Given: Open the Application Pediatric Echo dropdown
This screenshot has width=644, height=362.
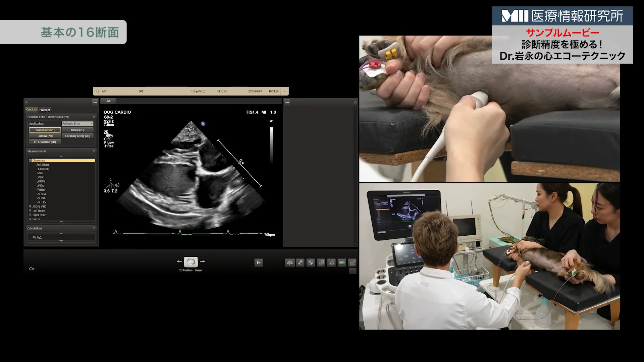Looking at the screenshot, I should click(77, 124).
